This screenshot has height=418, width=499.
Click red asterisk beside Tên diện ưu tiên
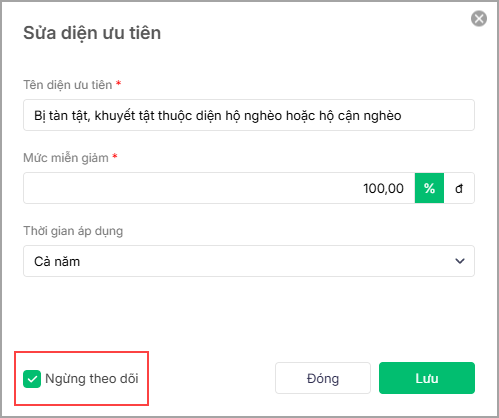point(118,83)
